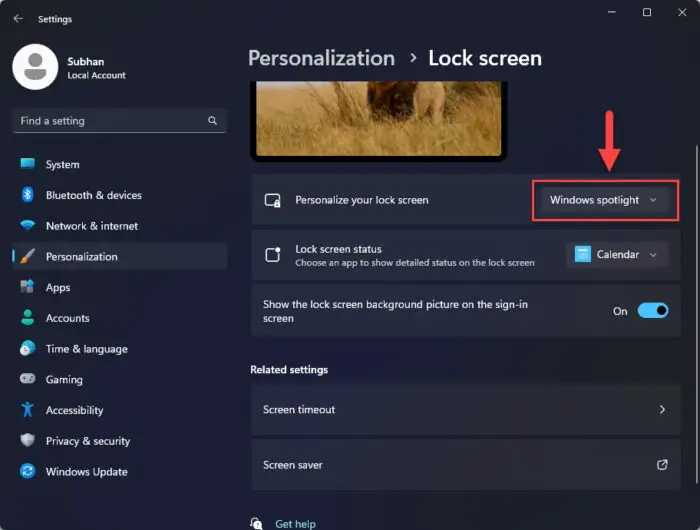Expand the Screen timeout setting
The height and width of the screenshot is (530, 700).
point(463,410)
